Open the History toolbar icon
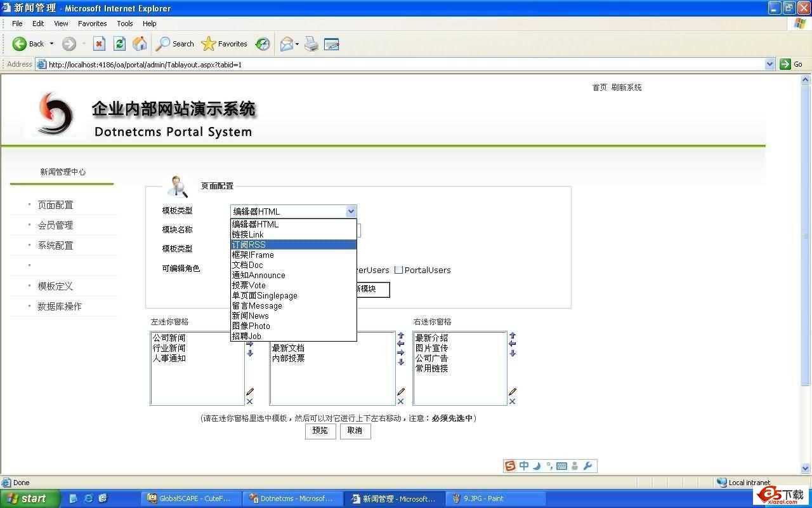 263,44
